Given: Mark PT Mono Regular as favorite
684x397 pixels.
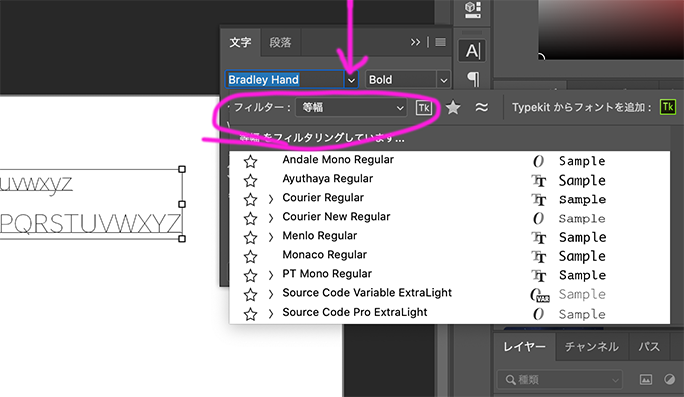Looking at the screenshot, I should tap(250, 276).
